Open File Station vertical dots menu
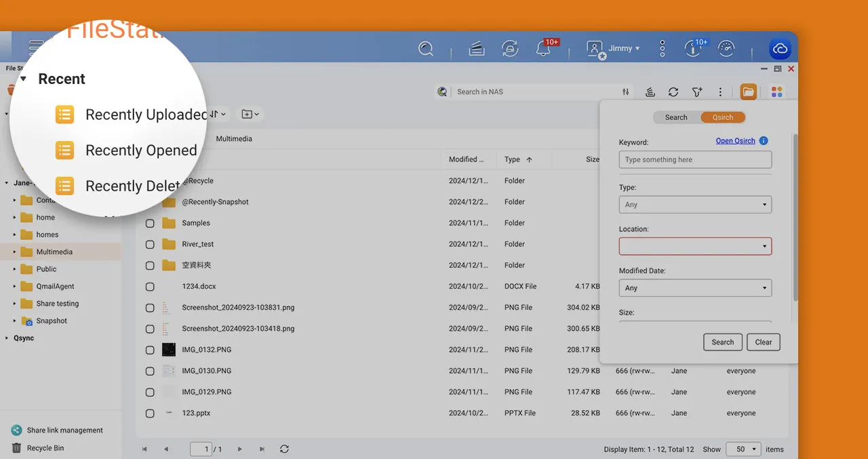 (x=720, y=92)
